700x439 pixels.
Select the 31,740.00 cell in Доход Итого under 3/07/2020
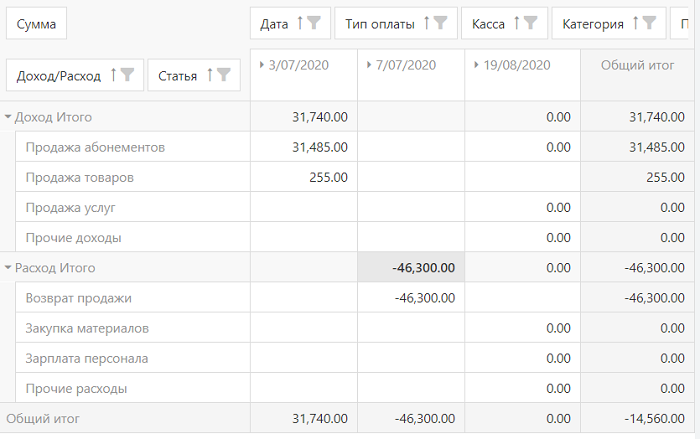[x=304, y=117]
